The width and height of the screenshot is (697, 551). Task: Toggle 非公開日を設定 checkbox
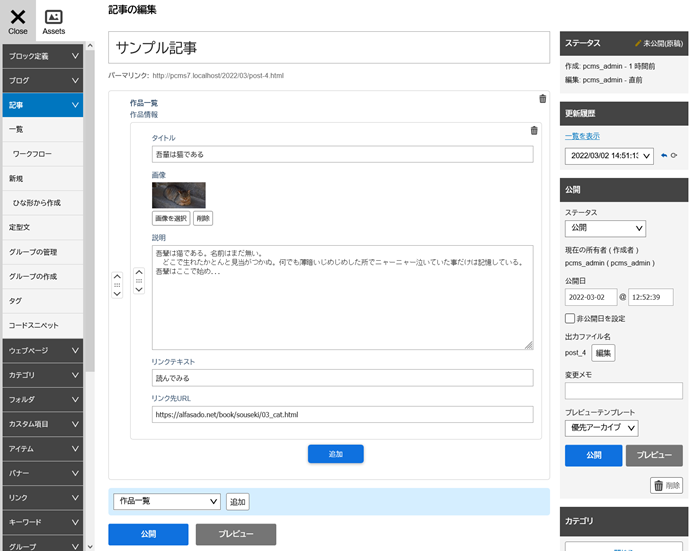coord(569,318)
